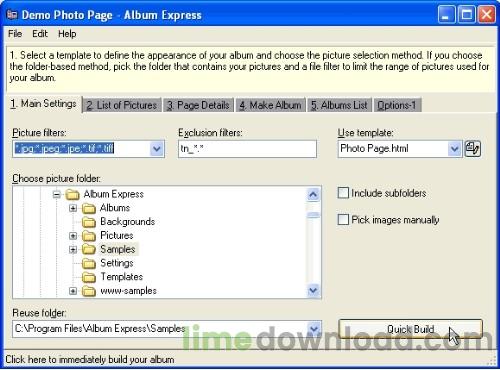The height and width of the screenshot is (370, 500).
Task: Switch to the Main Settings tab
Action: pyautogui.click(x=43, y=104)
